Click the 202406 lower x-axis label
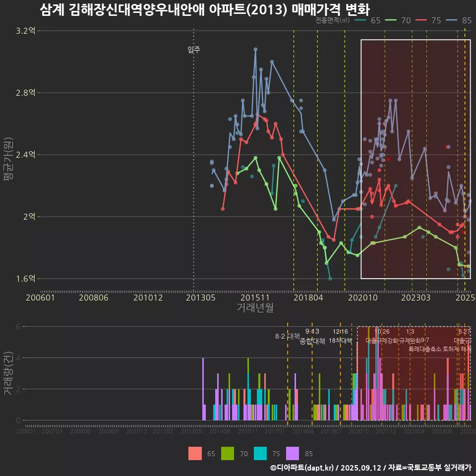Screen dimensions: 476x476 (442, 431)
